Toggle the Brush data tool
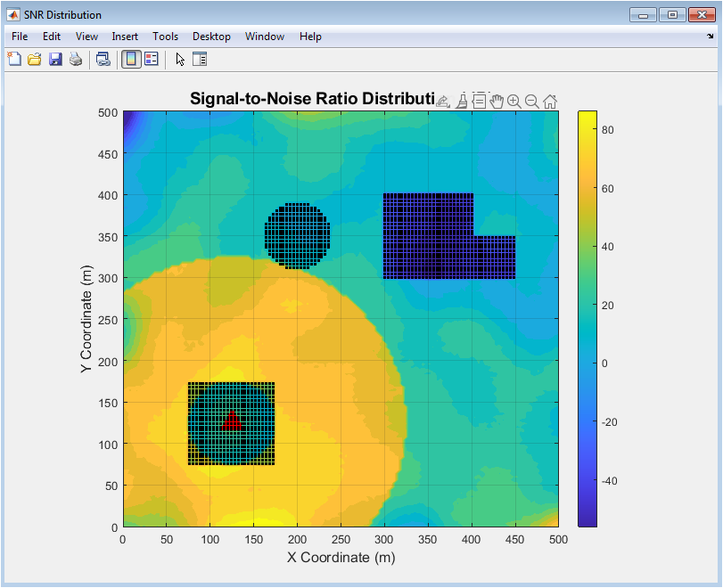This screenshot has height=588, width=723. 462,101
